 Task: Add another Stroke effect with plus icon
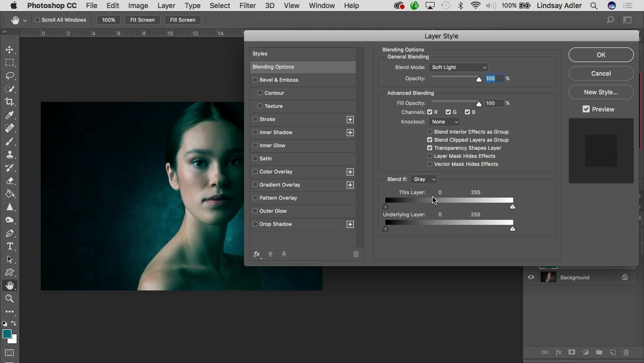[x=350, y=119]
